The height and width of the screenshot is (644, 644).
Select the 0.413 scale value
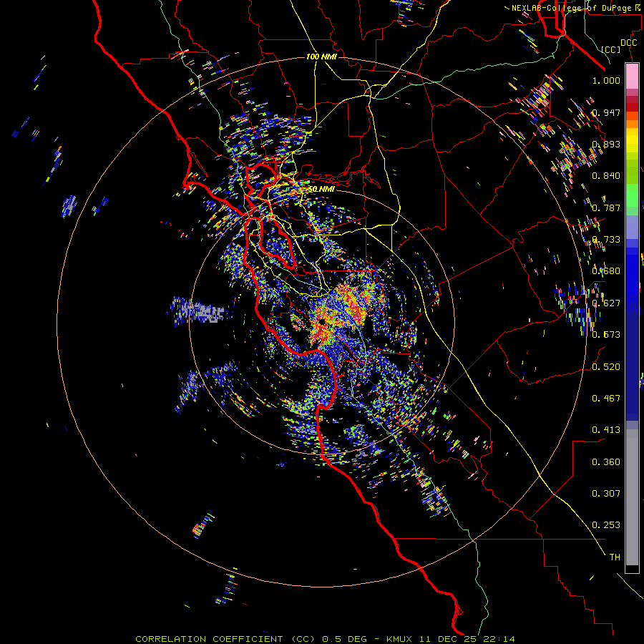pyautogui.click(x=606, y=430)
